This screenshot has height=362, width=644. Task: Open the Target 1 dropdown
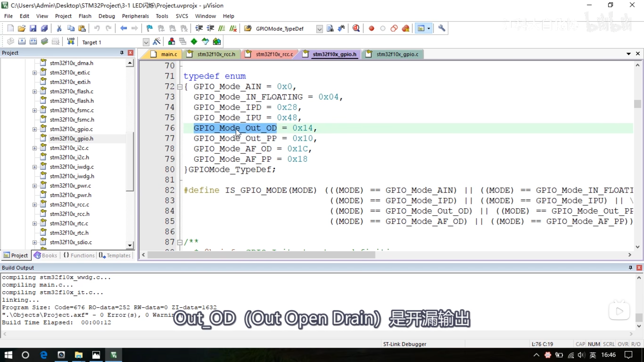pos(146,42)
